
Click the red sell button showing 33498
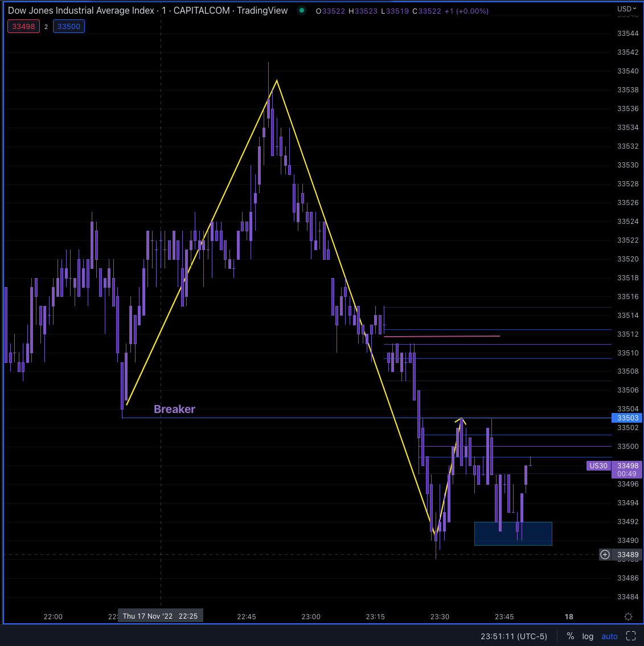click(23, 26)
